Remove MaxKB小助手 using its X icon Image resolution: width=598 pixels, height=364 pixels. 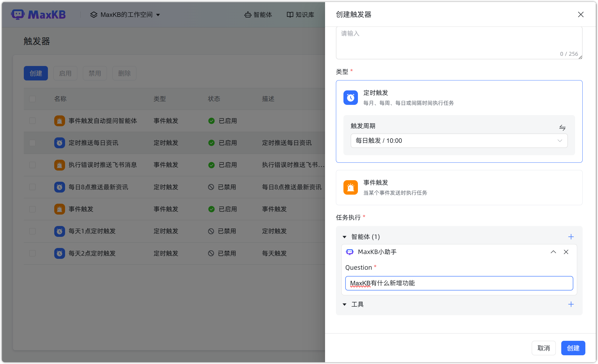point(566,252)
